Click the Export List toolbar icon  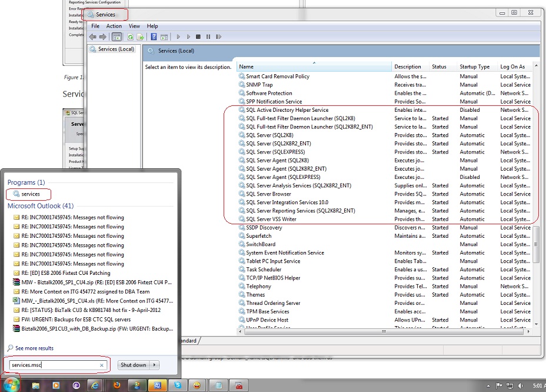pyautogui.click(x=141, y=36)
